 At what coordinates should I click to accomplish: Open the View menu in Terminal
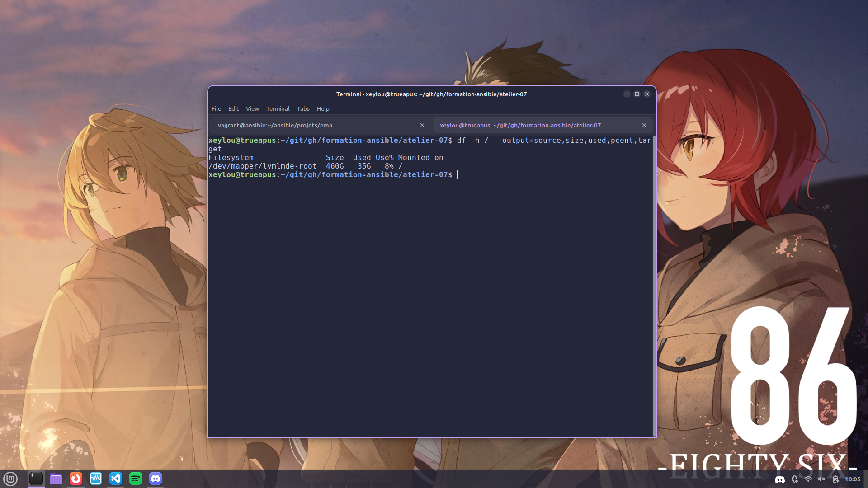252,108
